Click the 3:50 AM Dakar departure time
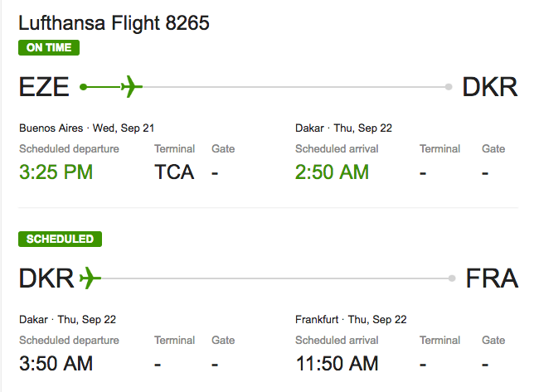 [x=56, y=364]
